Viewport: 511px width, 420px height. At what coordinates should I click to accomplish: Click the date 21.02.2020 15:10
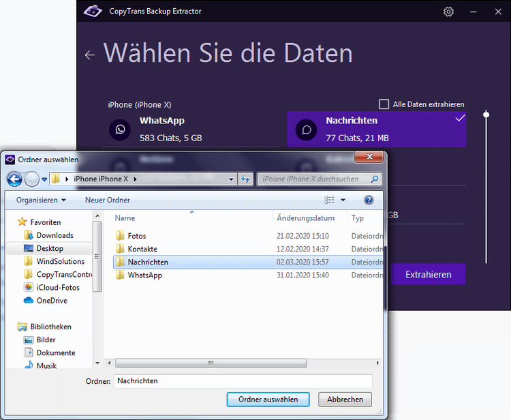(x=303, y=236)
